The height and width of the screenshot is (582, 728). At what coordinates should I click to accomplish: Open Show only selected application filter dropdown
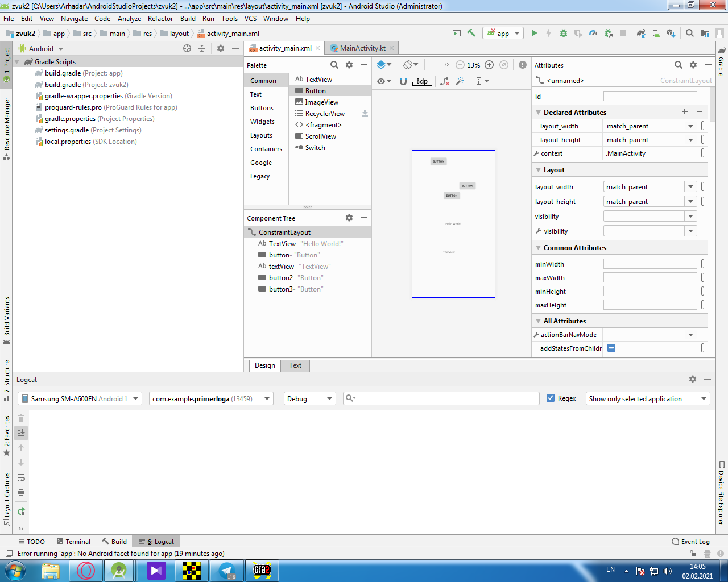point(648,398)
